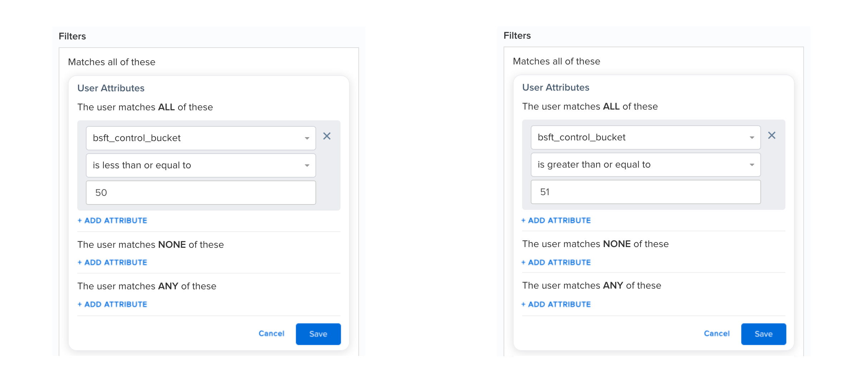
Task: Click the left 'Filters' title
Action: 72,36
